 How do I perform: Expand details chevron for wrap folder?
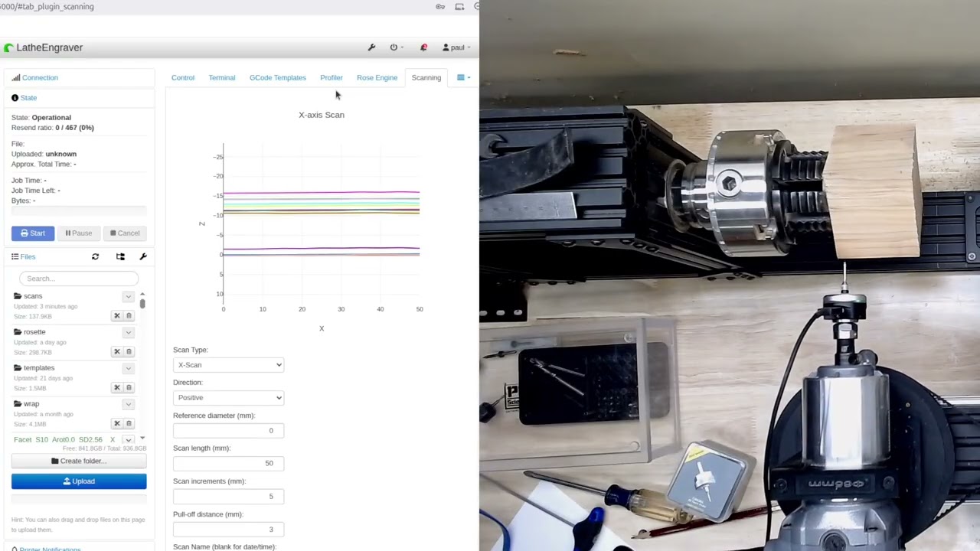[x=128, y=404]
